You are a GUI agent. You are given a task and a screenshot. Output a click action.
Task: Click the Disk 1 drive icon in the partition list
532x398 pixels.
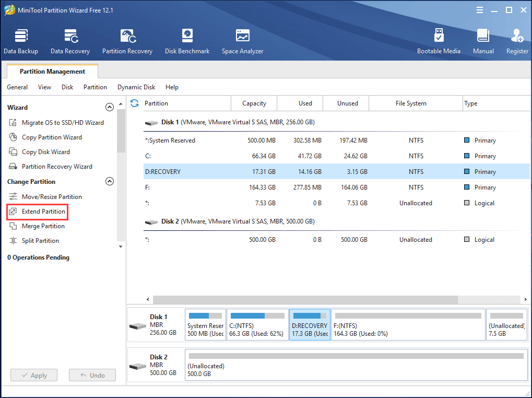tap(151, 123)
